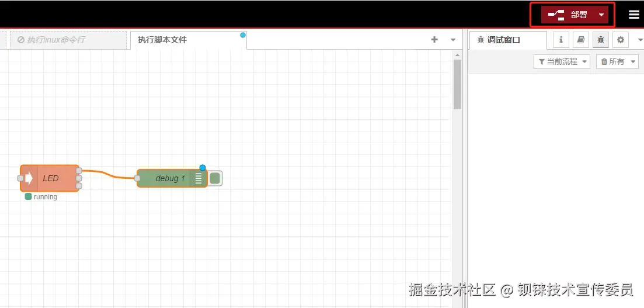Select the debug 1 node
Image resolution: width=644 pixels, height=308 pixels.
click(172, 178)
